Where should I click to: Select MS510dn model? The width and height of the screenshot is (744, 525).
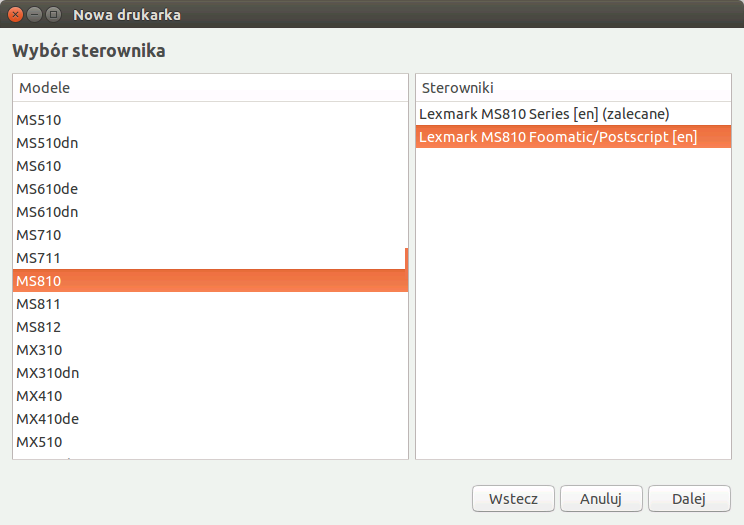coord(210,143)
